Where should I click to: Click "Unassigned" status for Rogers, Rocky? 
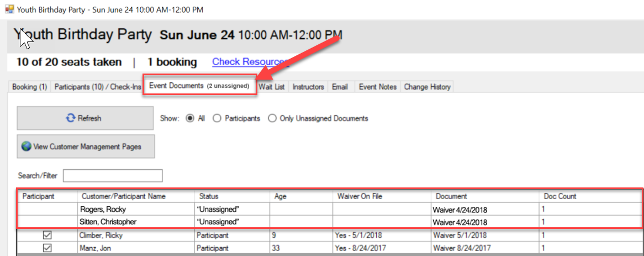pyautogui.click(x=232, y=209)
